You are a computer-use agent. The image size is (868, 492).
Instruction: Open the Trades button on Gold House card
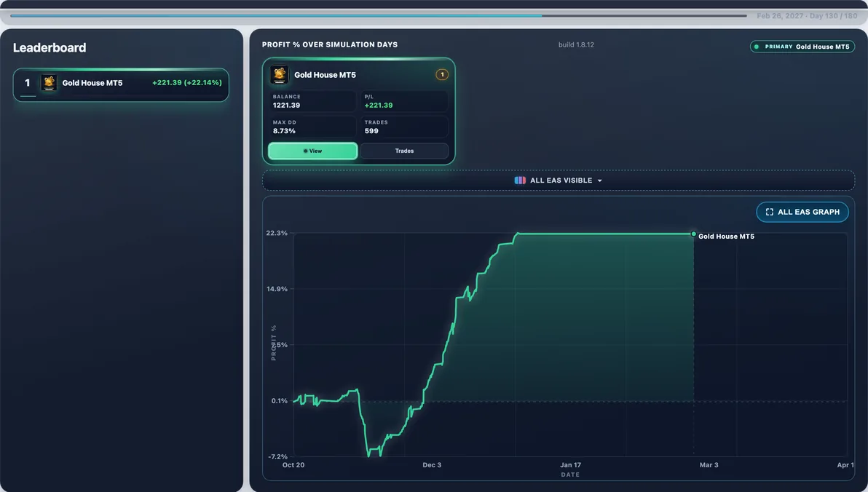pos(404,151)
